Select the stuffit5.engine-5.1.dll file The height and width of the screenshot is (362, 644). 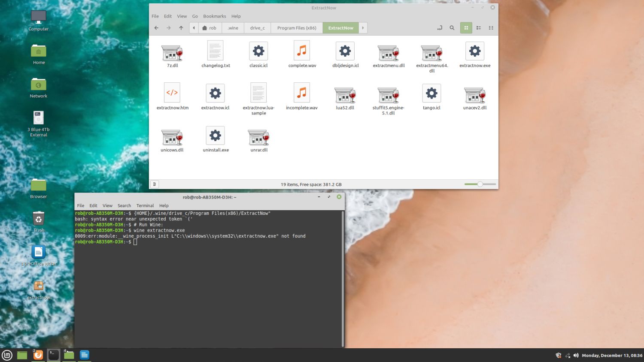tap(389, 95)
